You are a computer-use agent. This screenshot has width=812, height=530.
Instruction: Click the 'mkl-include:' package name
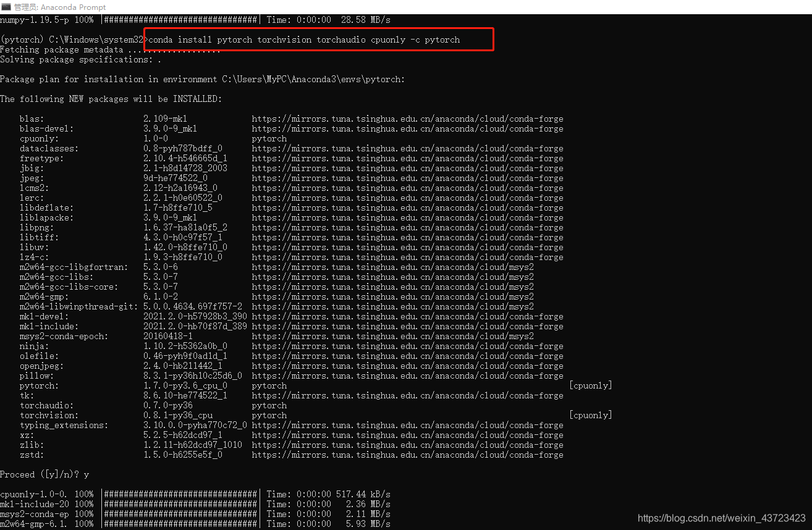coord(49,326)
